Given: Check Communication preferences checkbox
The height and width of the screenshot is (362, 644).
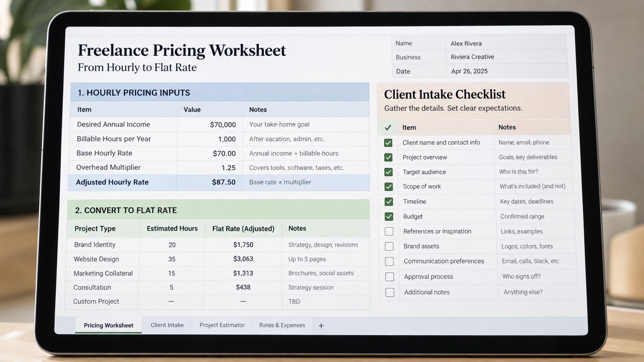Looking at the screenshot, I should pos(389,261).
